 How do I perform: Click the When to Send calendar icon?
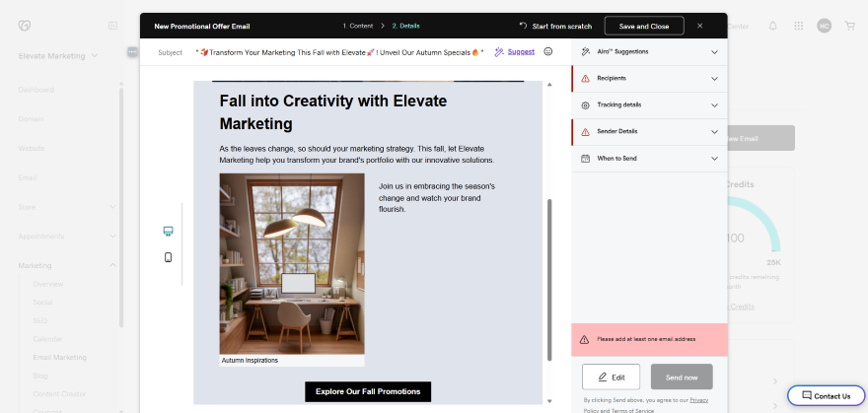[585, 158]
